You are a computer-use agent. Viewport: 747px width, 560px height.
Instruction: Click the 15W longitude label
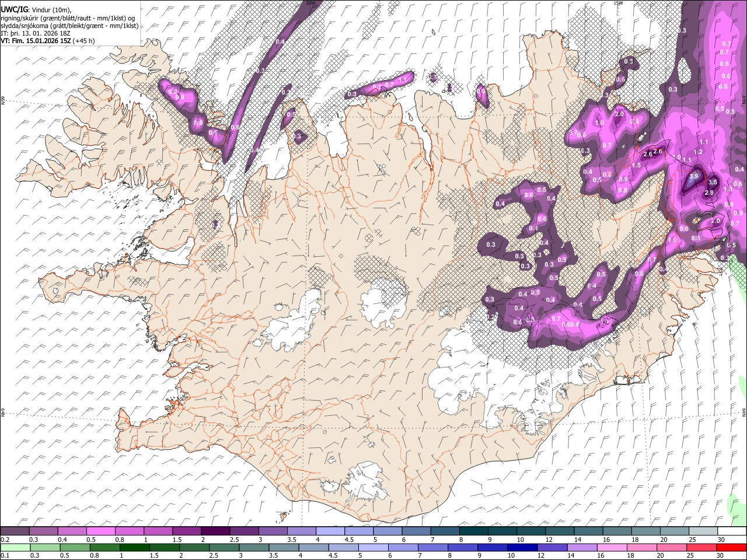click(618, 3)
